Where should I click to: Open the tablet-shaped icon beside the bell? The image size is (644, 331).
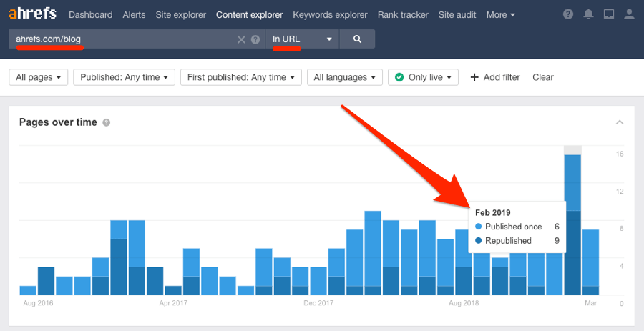[x=609, y=15]
